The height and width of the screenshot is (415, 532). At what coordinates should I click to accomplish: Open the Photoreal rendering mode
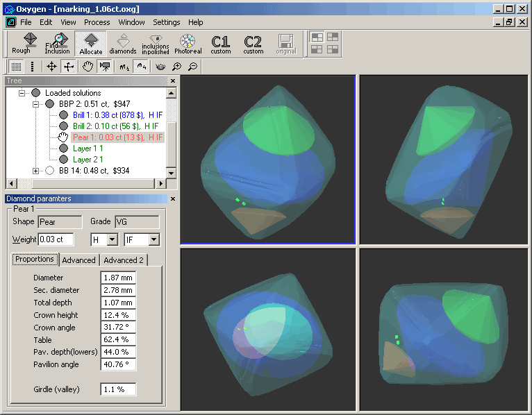[188, 43]
